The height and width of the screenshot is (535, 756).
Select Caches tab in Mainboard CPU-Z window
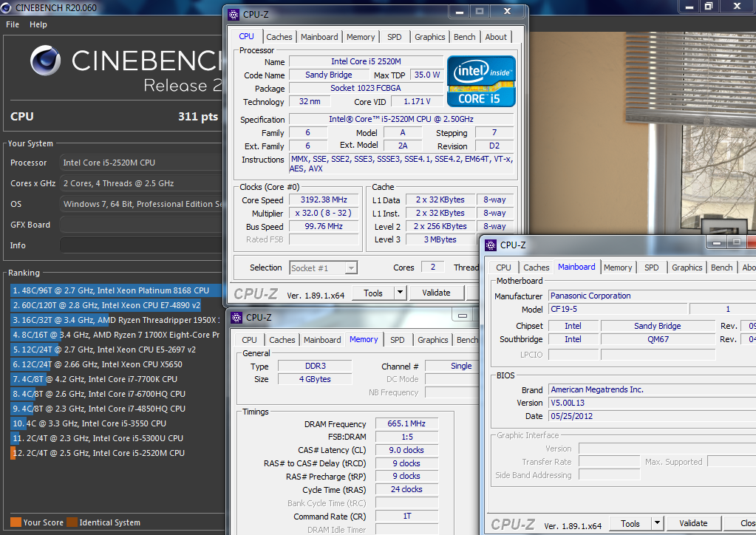tap(536, 267)
